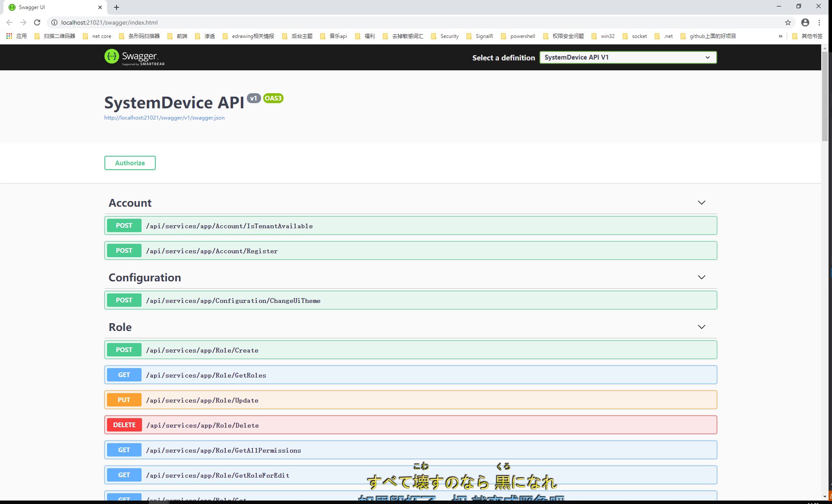Open Chrome's three-dot menu
This screenshot has width=832, height=504.
click(819, 22)
